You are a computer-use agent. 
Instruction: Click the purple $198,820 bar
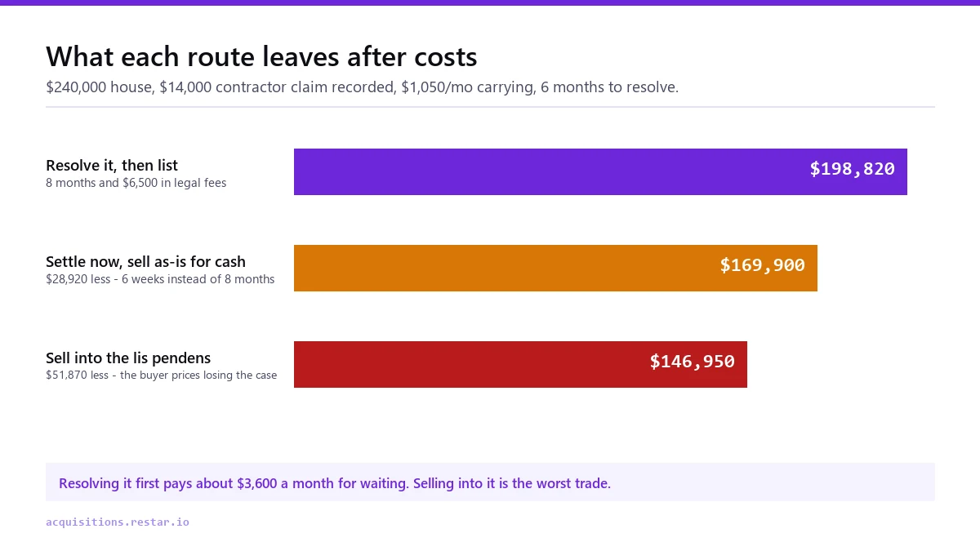point(600,171)
